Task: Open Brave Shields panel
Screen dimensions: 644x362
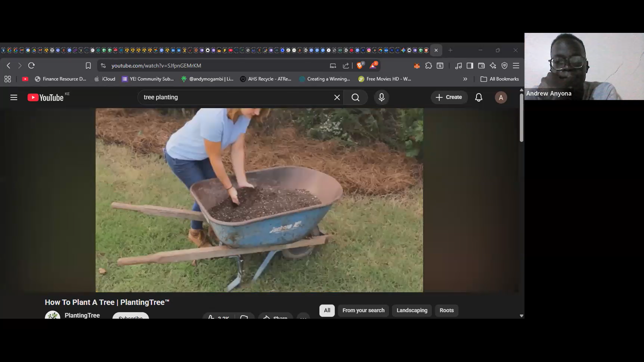Action: [360, 65]
